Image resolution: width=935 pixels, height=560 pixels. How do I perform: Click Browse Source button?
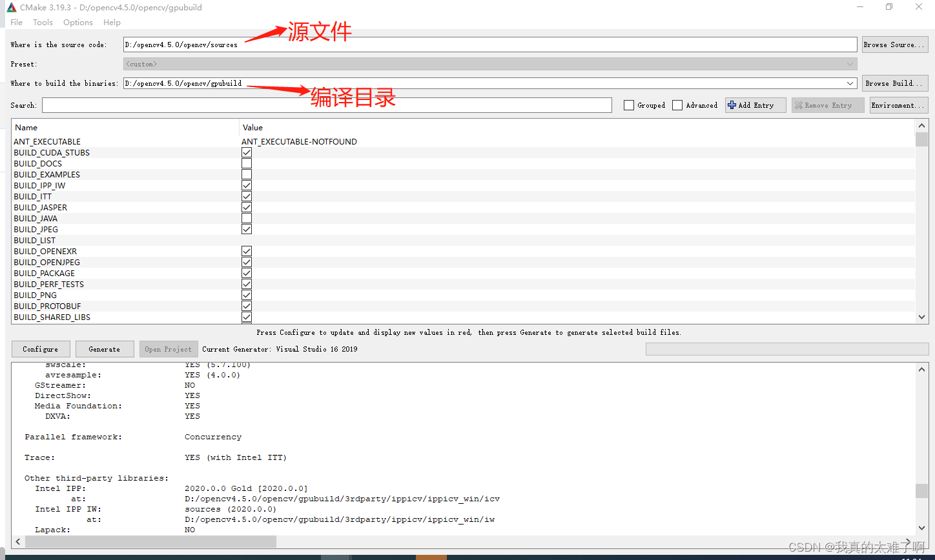[895, 45]
